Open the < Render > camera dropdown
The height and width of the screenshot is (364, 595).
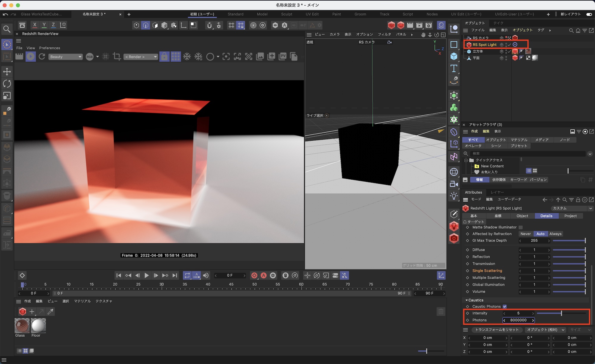(x=141, y=57)
